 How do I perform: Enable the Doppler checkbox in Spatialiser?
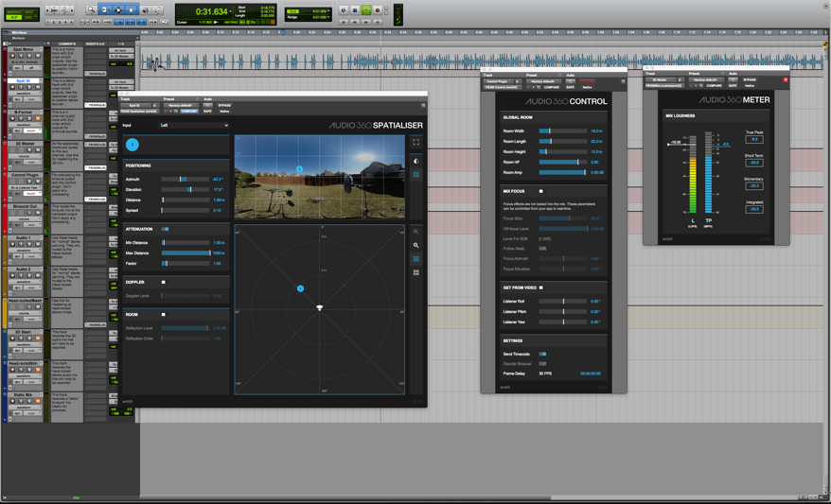164,282
